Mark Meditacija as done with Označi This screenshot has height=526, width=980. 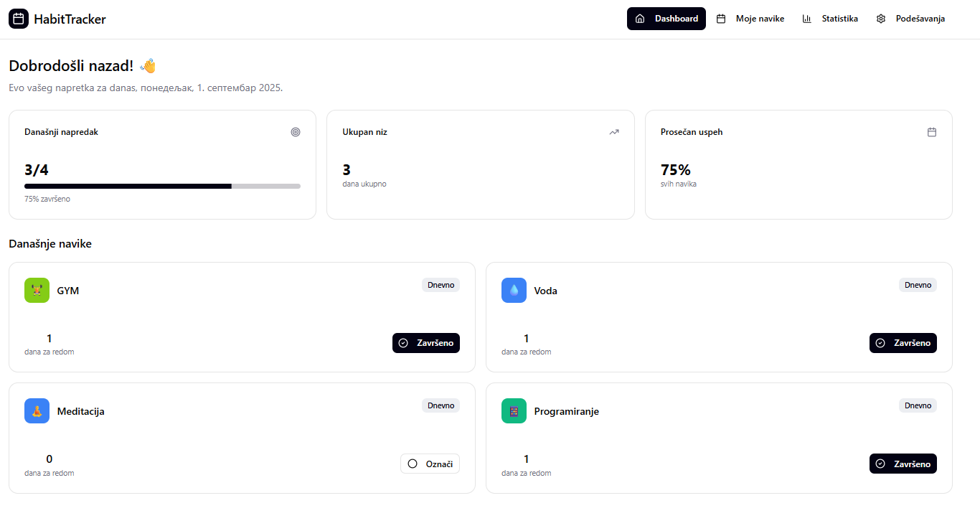coord(430,464)
